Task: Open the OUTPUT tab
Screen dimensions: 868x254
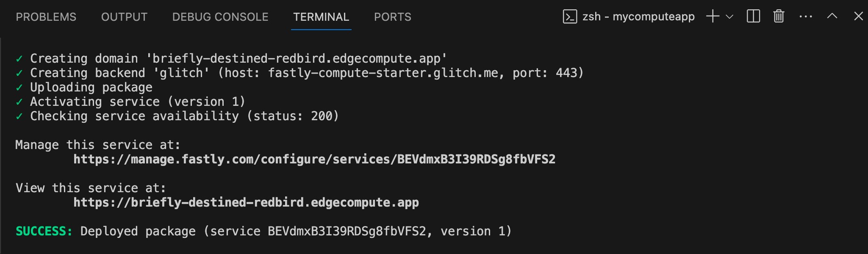Action: tap(124, 17)
